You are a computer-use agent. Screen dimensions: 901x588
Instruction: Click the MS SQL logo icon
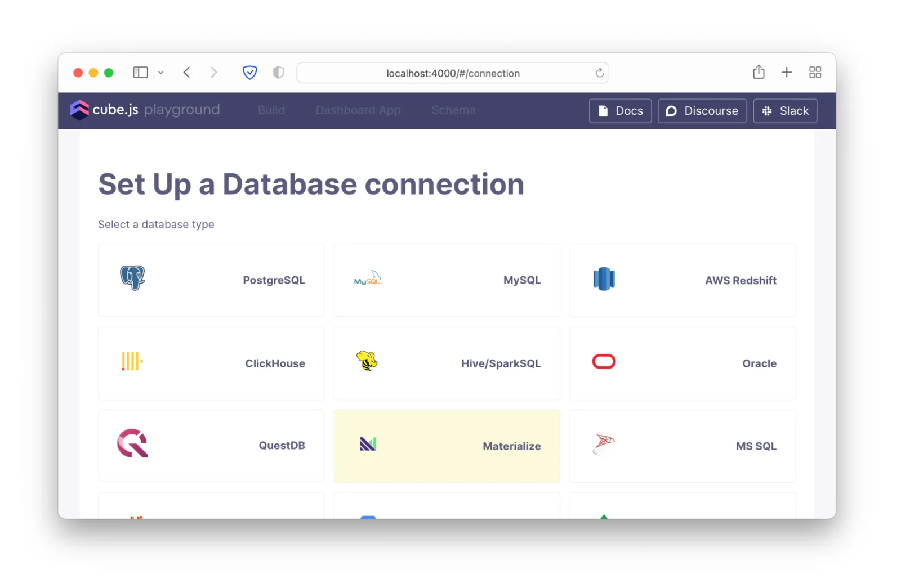click(604, 445)
